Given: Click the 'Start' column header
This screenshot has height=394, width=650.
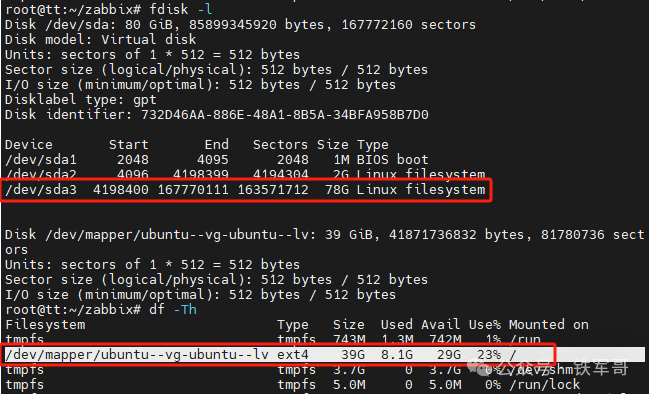Looking at the screenshot, I should 129,144.
